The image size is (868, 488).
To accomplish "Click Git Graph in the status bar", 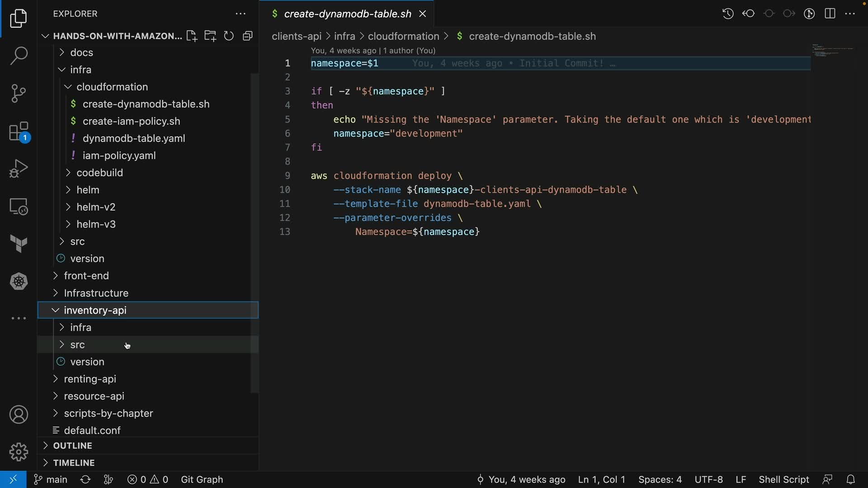I will pyautogui.click(x=202, y=479).
